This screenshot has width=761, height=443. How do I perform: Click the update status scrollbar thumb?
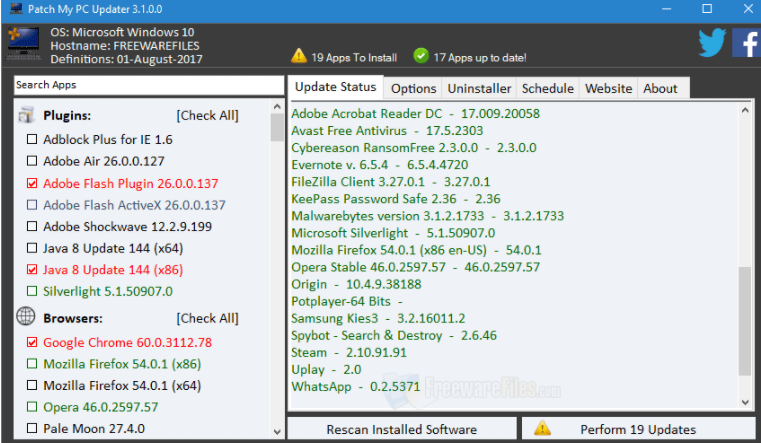coord(745,321)
